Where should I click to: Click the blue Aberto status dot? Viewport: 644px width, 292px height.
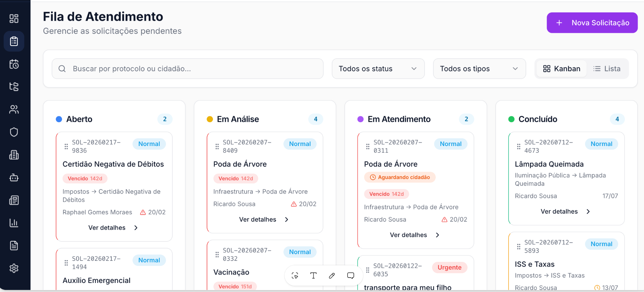tap(59, 119)
